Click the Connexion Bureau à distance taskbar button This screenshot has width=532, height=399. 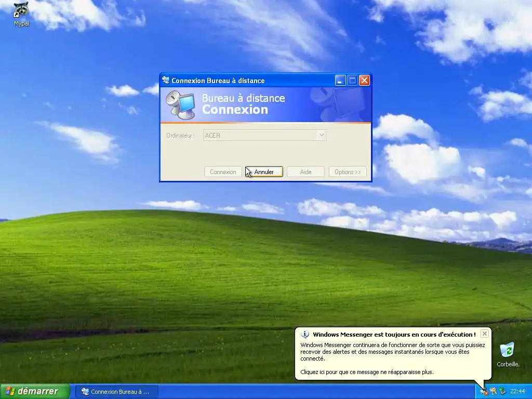[x=116, y=392]
